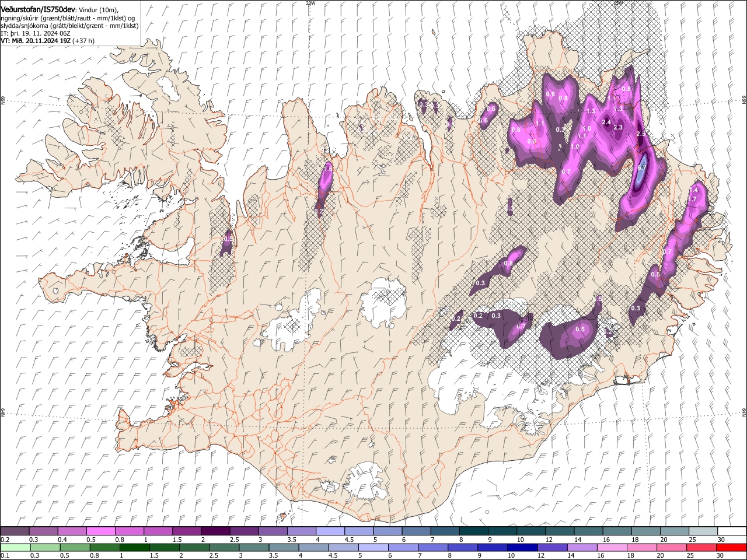Click the 30 label under the red rain legend end

coord(720,555)
